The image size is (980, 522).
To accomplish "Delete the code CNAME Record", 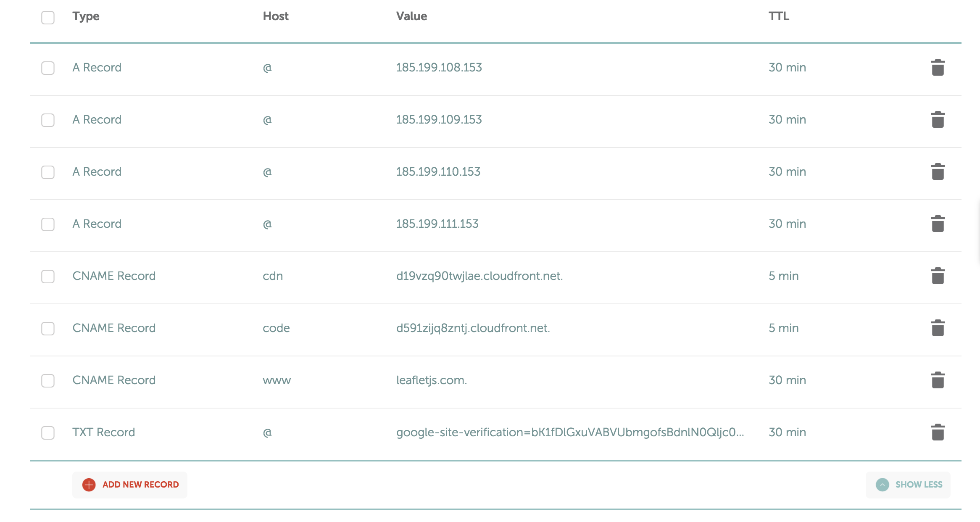I will [937, 328].
